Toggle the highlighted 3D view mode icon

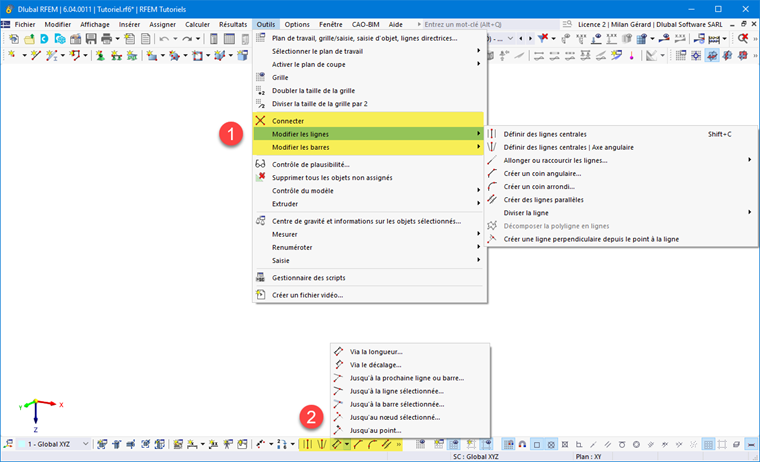[712, 56]
